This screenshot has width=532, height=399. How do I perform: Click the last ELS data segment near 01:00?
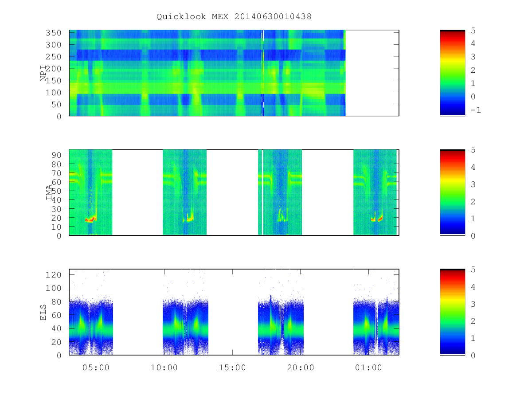point(376,326)
